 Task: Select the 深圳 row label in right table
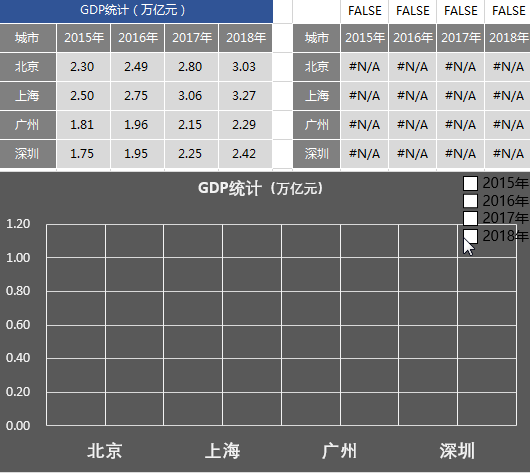(316, 154)
